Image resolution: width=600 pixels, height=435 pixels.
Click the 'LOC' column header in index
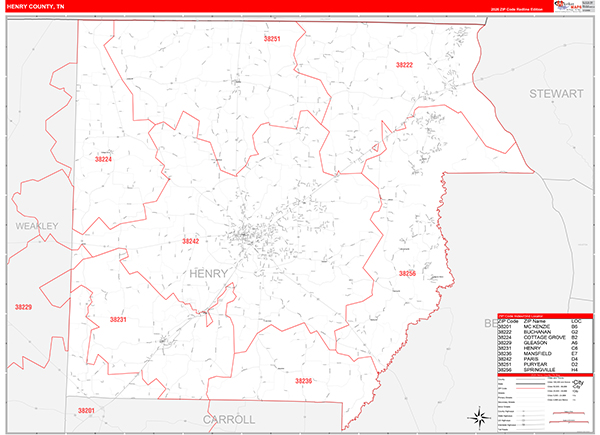click(x=576, y=321)
